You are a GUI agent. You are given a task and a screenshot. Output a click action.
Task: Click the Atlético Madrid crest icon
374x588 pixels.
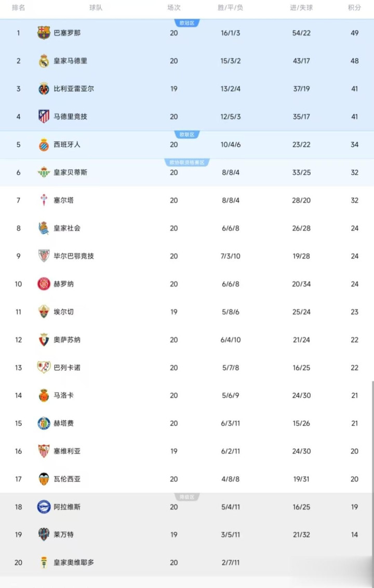44,116
